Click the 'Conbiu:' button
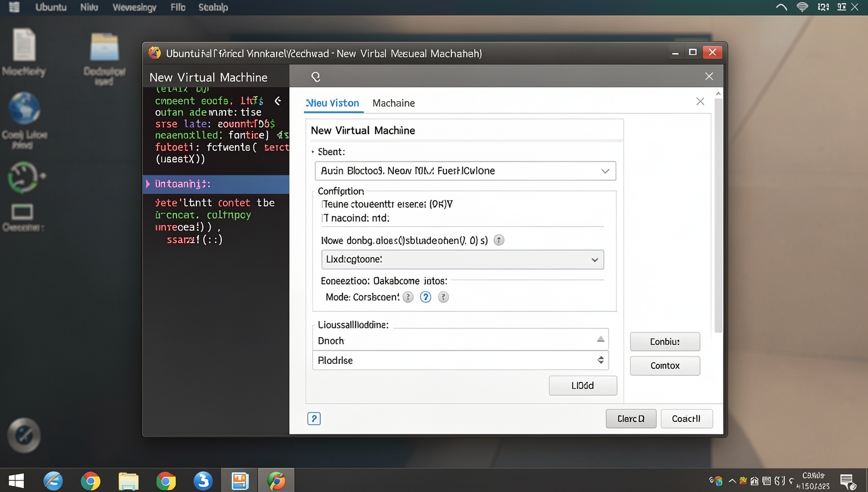The width and height of the screenshot is (868, 492). 665,342
